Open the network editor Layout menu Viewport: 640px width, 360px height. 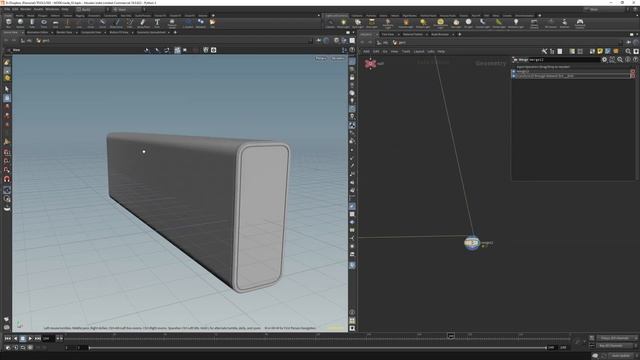coord(419,51)
